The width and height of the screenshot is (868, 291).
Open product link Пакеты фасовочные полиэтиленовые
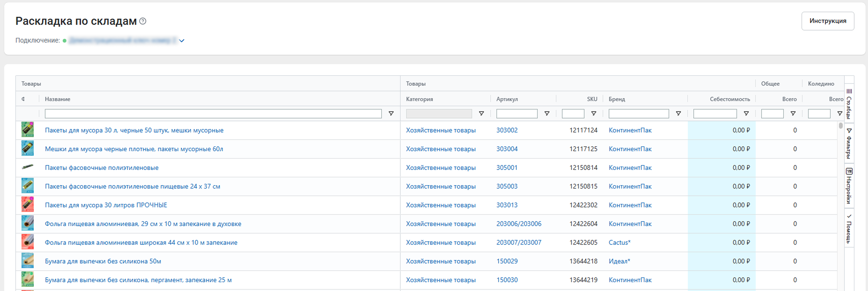tap(102, 168)
